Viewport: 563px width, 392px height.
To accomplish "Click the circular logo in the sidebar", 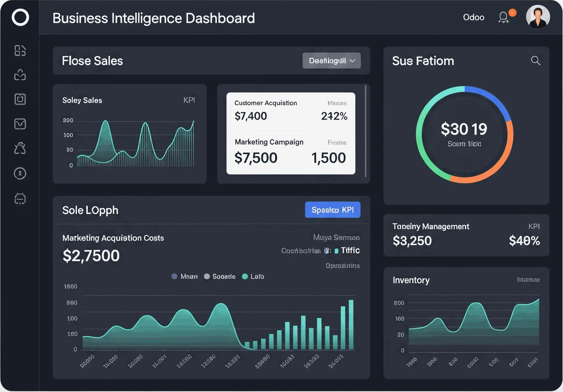I will (20, 17).
